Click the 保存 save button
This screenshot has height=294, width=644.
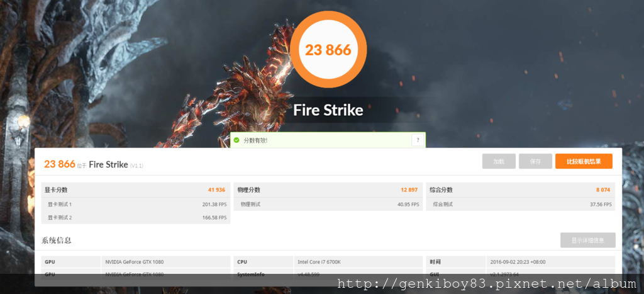(x=535, y=161)
